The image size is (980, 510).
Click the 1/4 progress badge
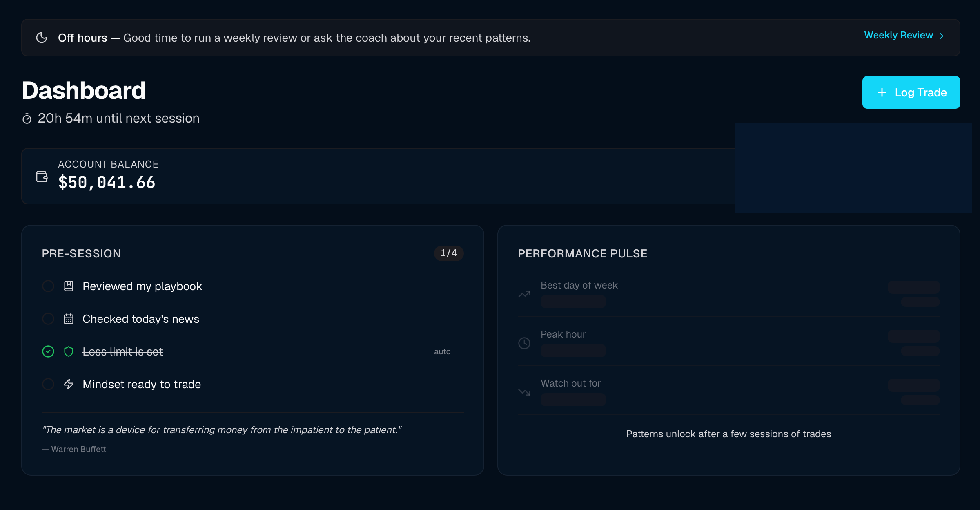(449, 253)
